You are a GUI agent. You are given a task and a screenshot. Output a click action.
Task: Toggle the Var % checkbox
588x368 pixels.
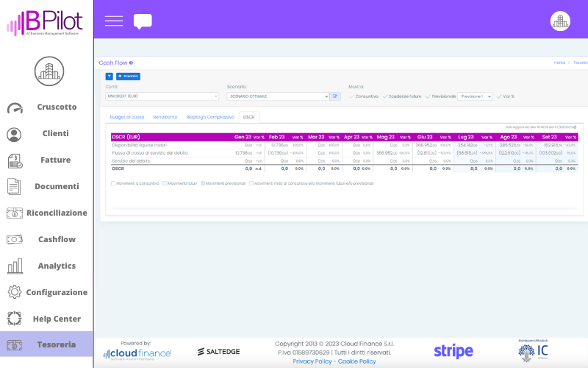click(499, 96)
